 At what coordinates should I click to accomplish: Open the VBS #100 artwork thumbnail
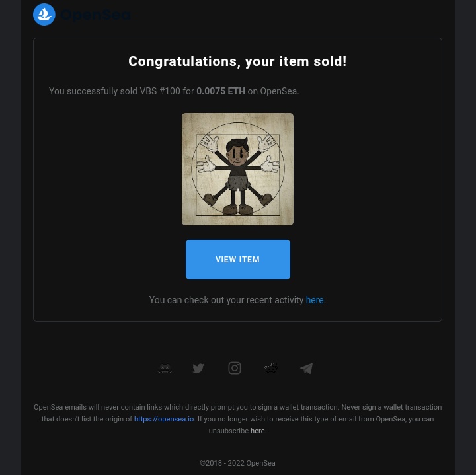pyautogui.click(x=237, y=169)
